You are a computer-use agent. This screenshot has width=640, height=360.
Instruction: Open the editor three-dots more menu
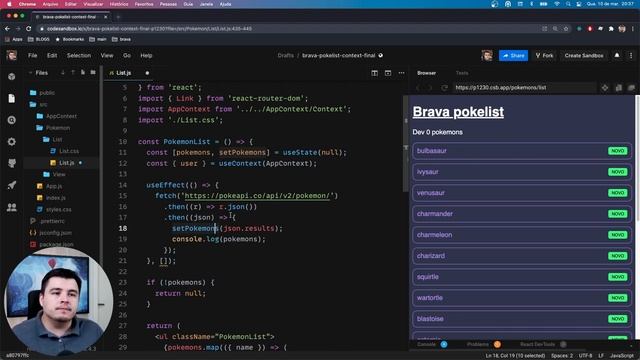(402, 73)
